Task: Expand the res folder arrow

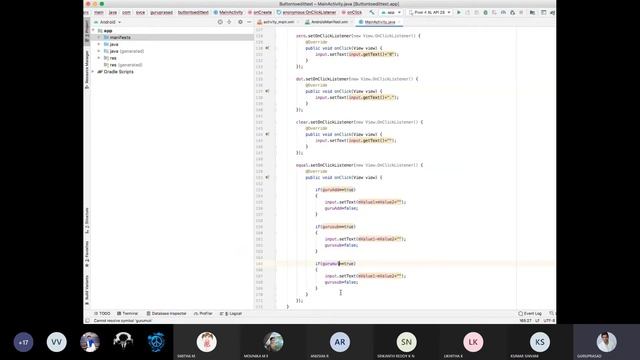Action: 99,58
